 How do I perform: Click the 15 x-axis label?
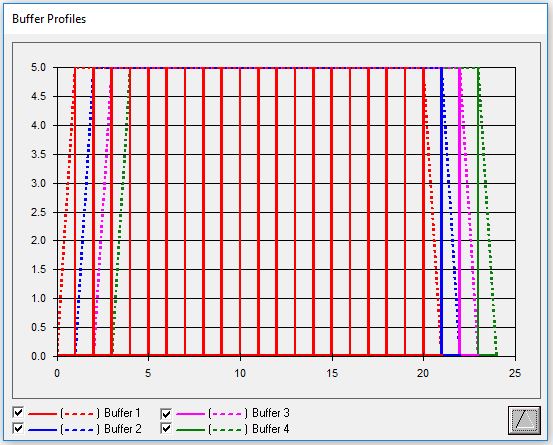(332, 373)
